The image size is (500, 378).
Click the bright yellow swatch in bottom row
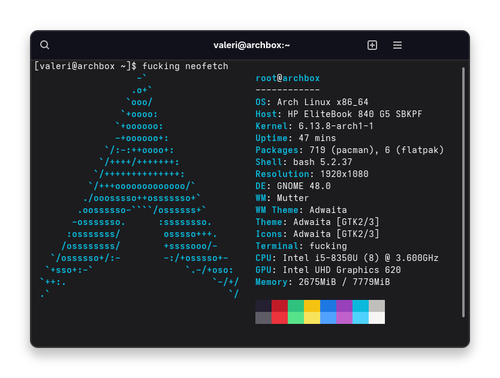click(312, 318)
